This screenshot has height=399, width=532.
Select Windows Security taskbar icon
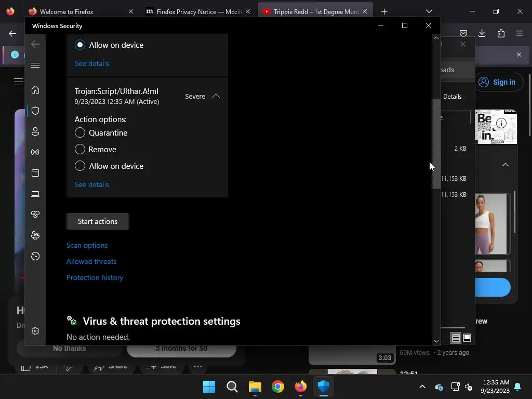[x=324, y=387]
